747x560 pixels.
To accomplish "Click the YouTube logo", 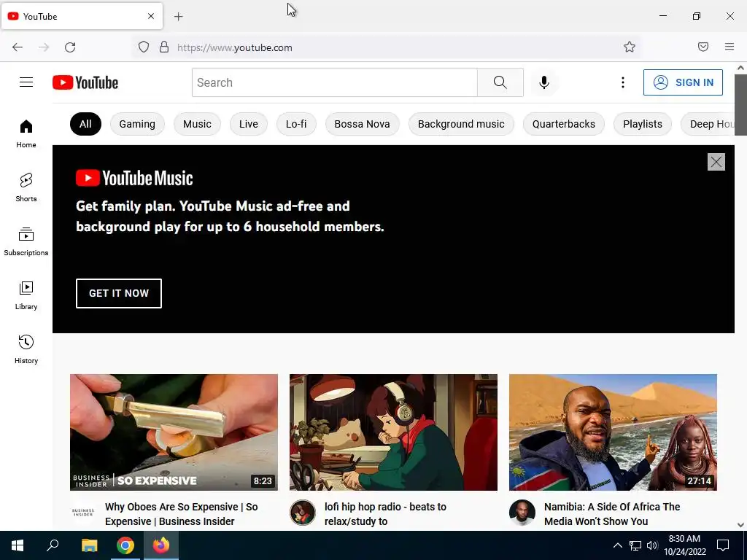I will pyautogui.click(x=85, y=82).
